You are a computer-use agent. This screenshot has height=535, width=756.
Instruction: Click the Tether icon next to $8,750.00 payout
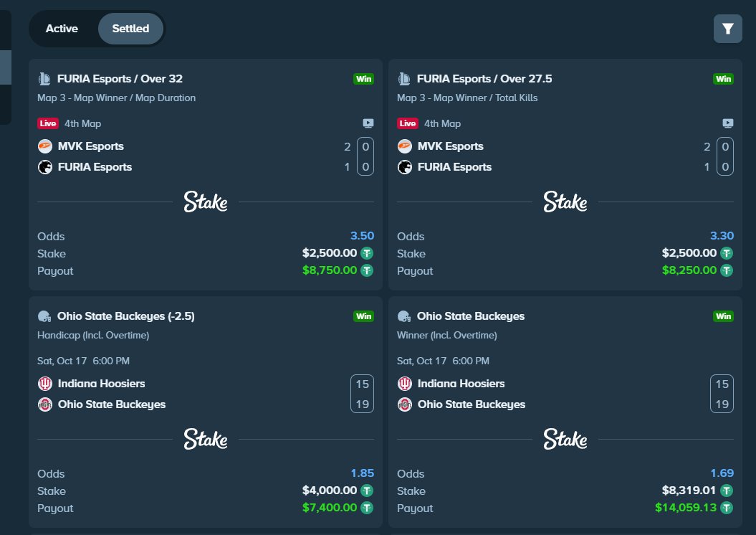coord(367,270)
